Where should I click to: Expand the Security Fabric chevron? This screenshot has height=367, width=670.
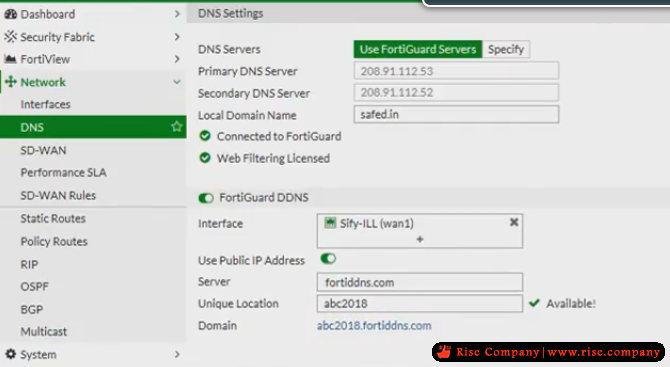pyautogui.click(x=177, y=37)
